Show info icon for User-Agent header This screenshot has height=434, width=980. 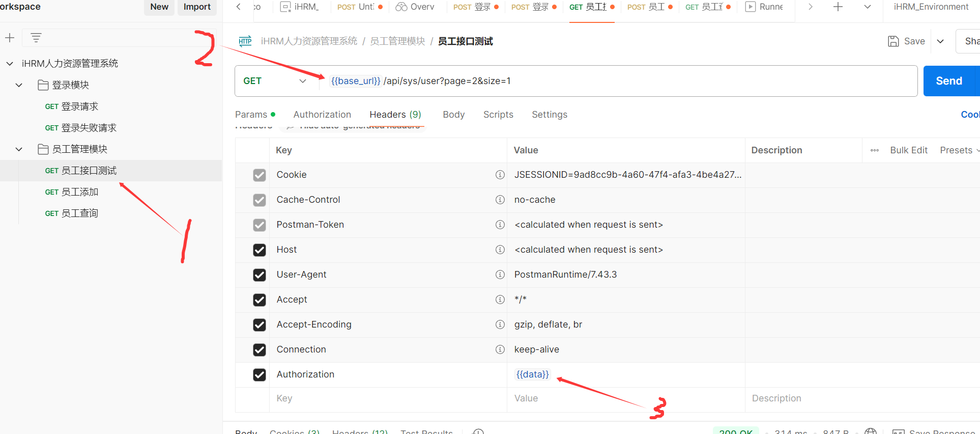click(500, 275)
